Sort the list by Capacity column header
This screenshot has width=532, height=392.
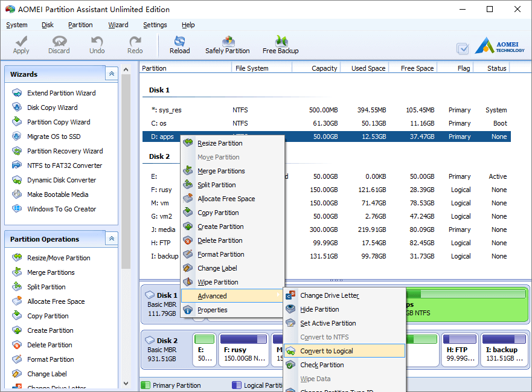pos(316,68)
